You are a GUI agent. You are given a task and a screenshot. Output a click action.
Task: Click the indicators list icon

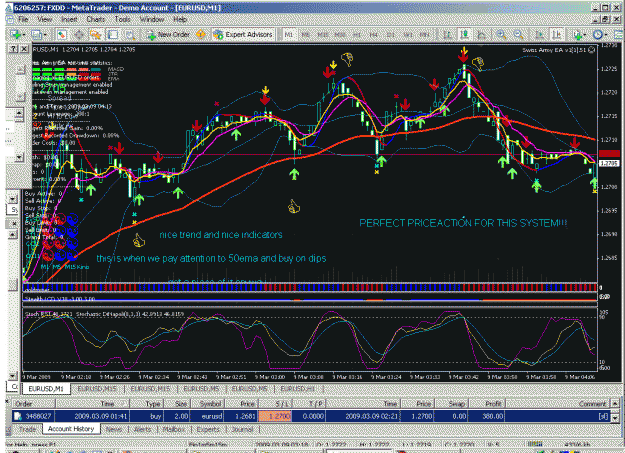coord(577,35)
